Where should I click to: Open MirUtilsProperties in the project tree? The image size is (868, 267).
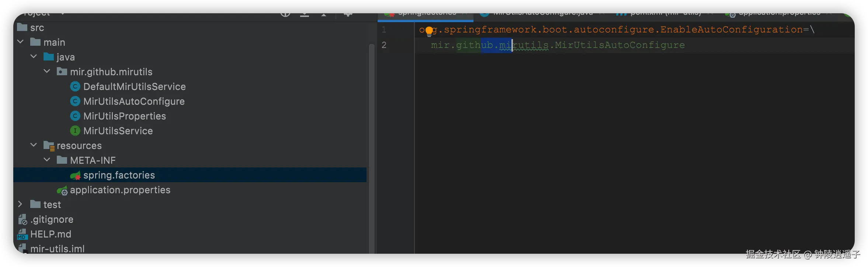tap(125, 116)
